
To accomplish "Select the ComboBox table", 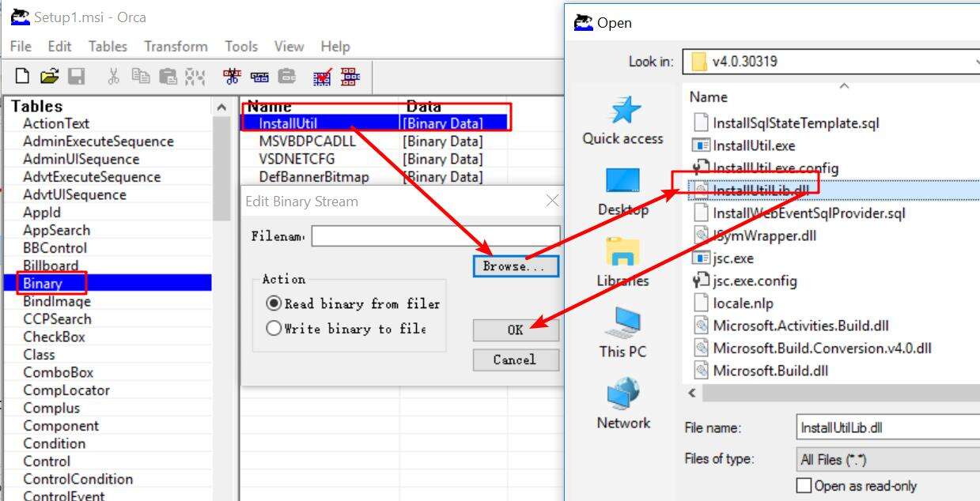I will coord(108,372).
